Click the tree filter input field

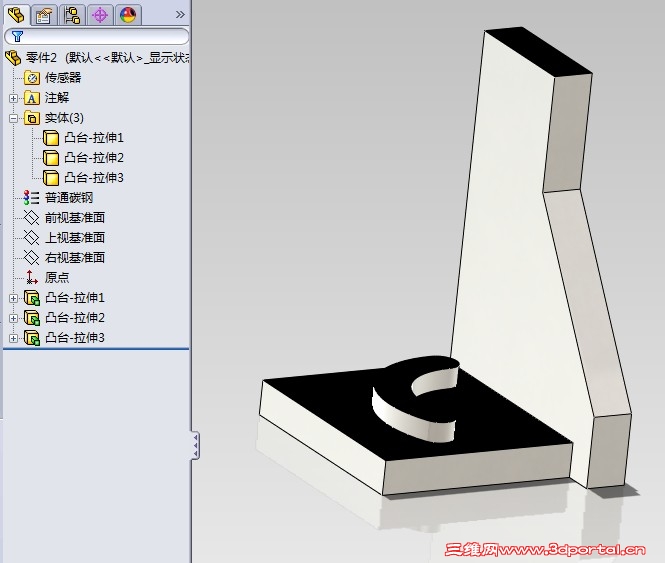point(96,36)
